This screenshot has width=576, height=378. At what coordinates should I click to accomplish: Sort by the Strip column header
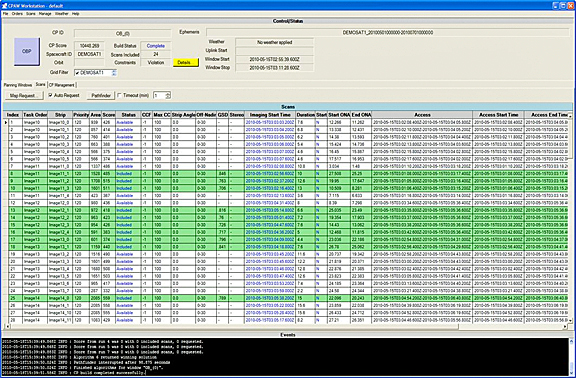[x=60, y=115]
